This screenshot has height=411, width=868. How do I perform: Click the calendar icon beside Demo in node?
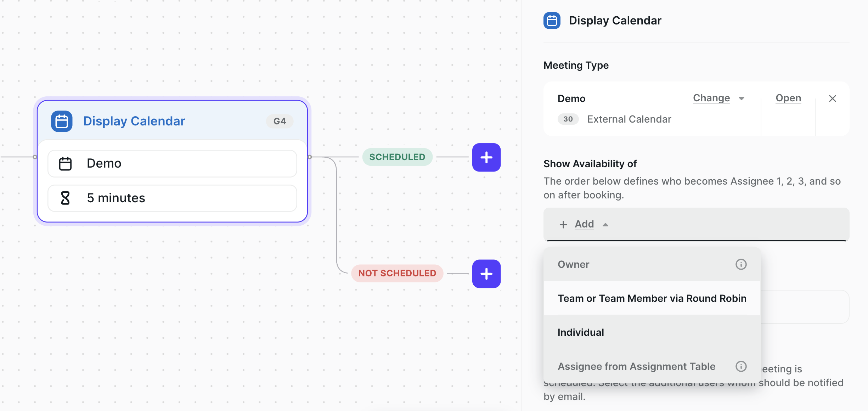pos(65,163)
